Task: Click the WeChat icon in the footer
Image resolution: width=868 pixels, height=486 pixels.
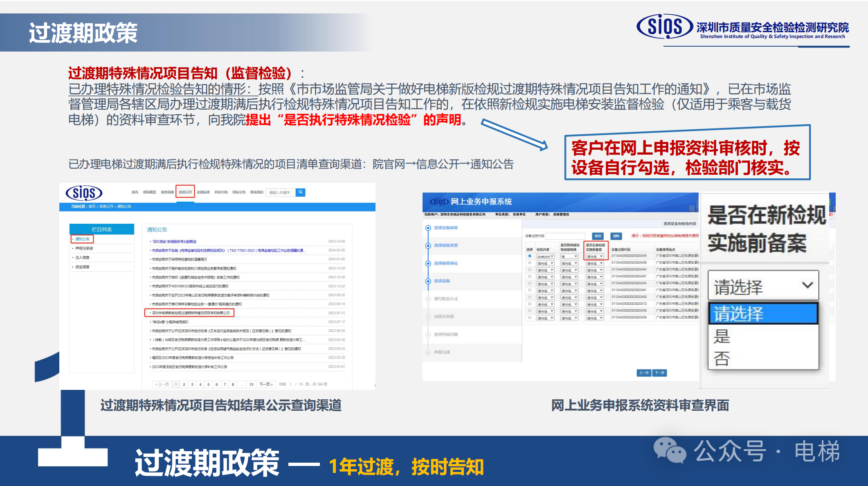Action: click(670, 450)
